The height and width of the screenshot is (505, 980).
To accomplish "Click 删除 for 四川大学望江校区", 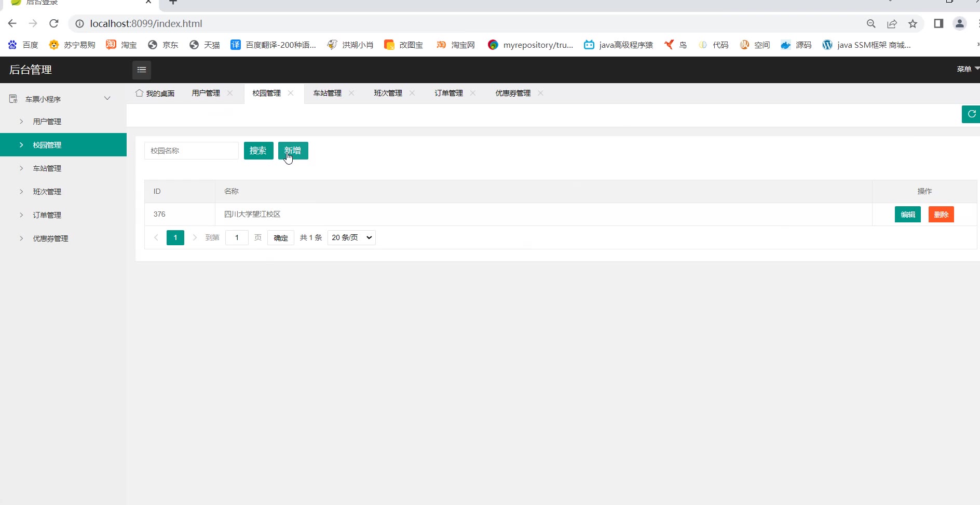I will [941, 215].
